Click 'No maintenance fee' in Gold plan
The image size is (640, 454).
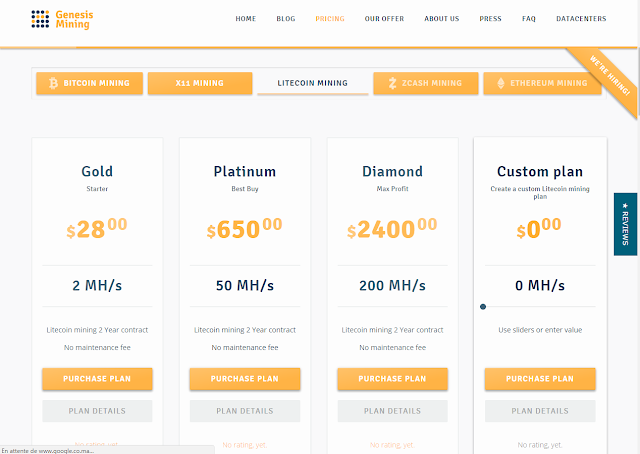[x=97, y=347]
